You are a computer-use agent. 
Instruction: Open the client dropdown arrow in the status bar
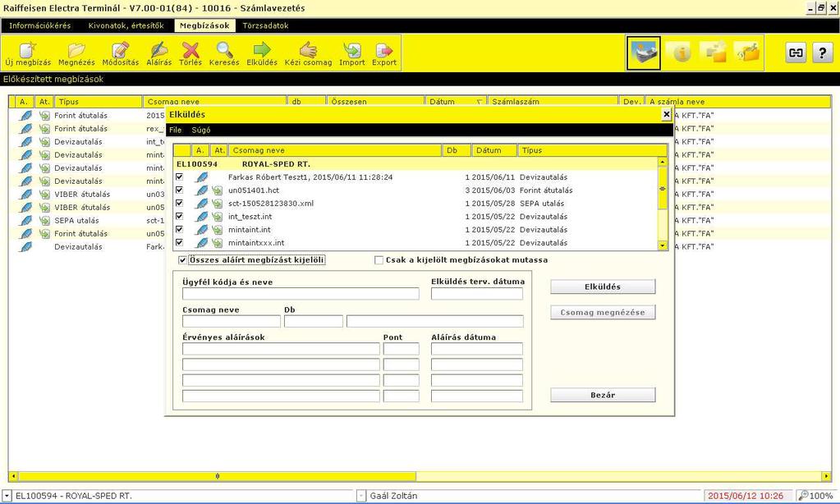click(6, 496)
